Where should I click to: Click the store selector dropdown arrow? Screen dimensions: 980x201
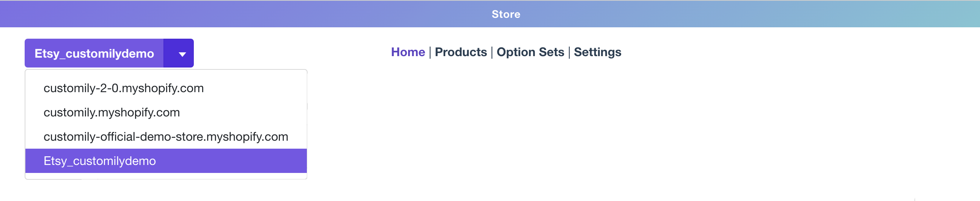click(182, 53)
